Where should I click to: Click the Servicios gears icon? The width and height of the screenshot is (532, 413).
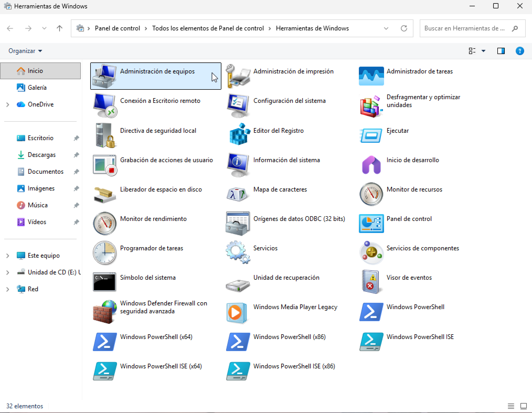coord(238,252)
